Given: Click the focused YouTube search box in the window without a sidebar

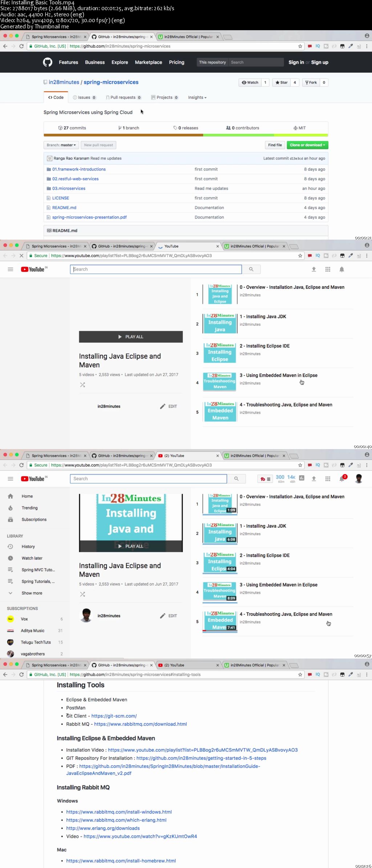Looking at the screenshot, I should pos(156,269).
